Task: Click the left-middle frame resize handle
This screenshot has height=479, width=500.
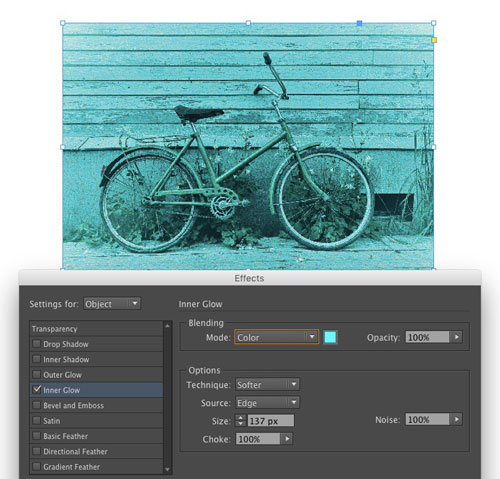Action: tap(63, 147)
